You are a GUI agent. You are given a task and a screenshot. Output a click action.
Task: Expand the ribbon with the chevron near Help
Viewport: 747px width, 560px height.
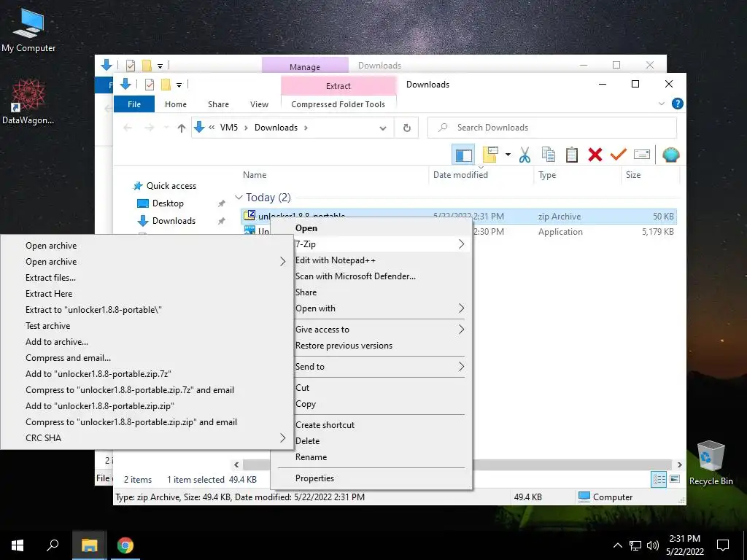tap(661, 104)
